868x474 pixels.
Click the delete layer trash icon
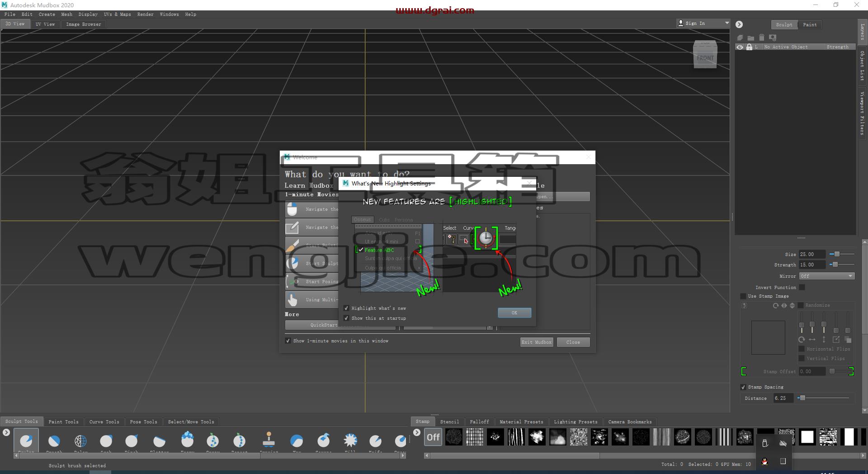[x=762, y=38]
